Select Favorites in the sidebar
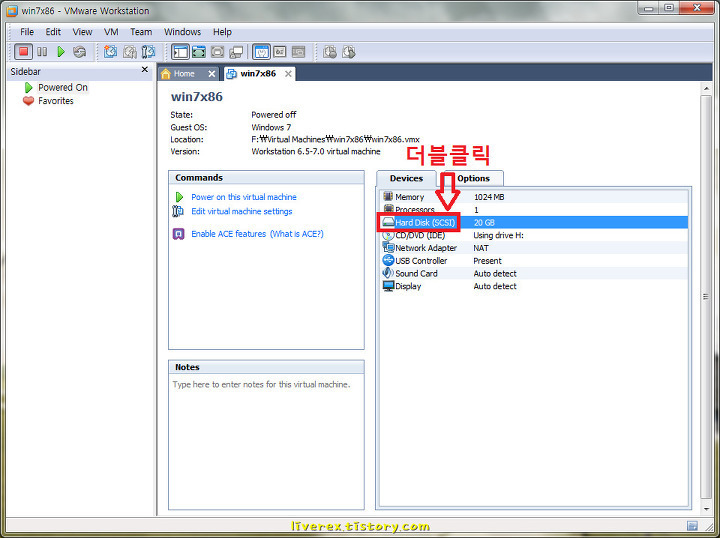 [56, 101]
